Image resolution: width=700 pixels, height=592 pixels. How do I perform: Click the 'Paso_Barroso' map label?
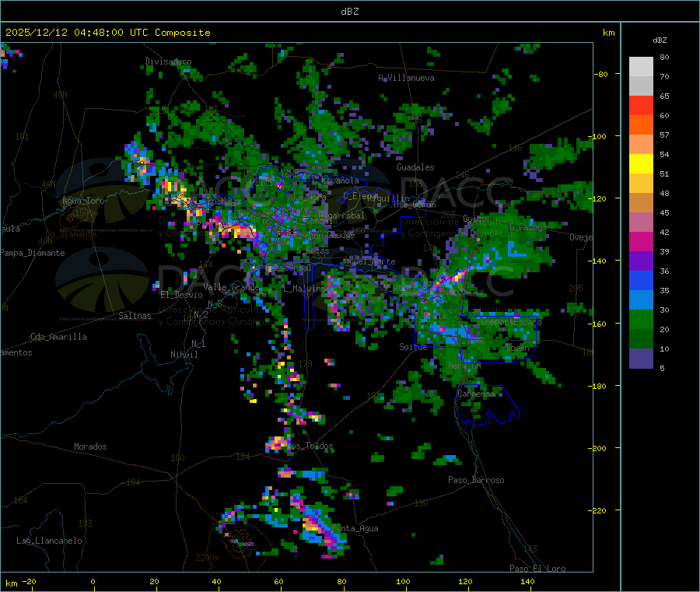pos(476,480)
